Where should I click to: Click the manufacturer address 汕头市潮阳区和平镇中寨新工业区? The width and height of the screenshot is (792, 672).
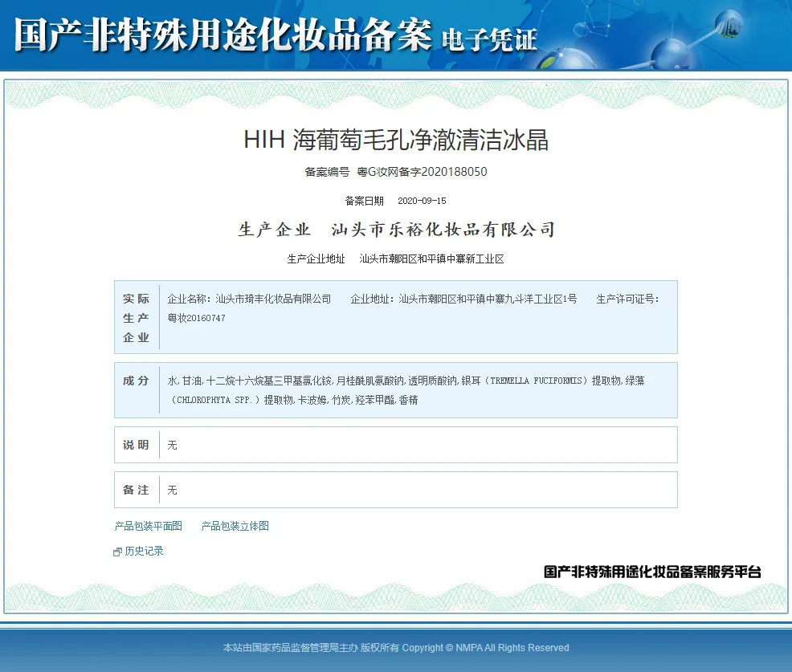[431, 259]
